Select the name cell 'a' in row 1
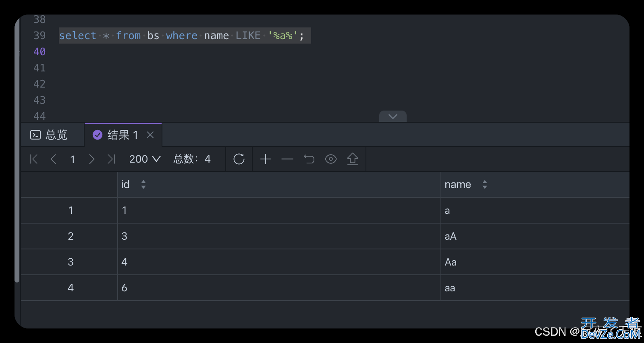644x343 pixels. [535, 210]
